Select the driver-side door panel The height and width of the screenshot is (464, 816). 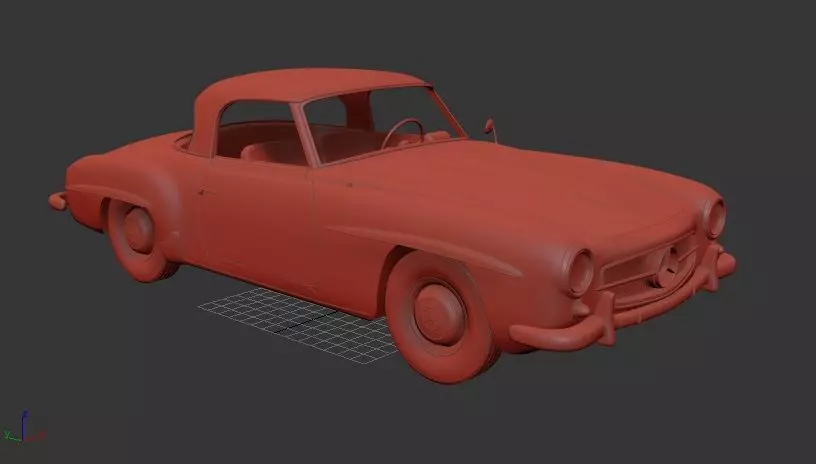click(258, 224)
